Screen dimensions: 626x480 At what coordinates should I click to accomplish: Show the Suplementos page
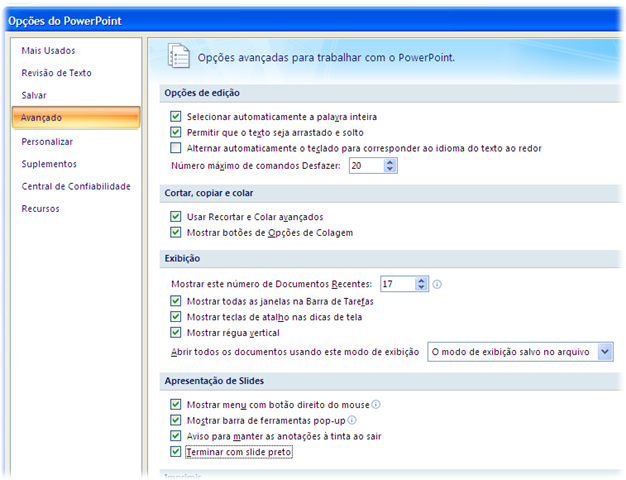[49, 164]
